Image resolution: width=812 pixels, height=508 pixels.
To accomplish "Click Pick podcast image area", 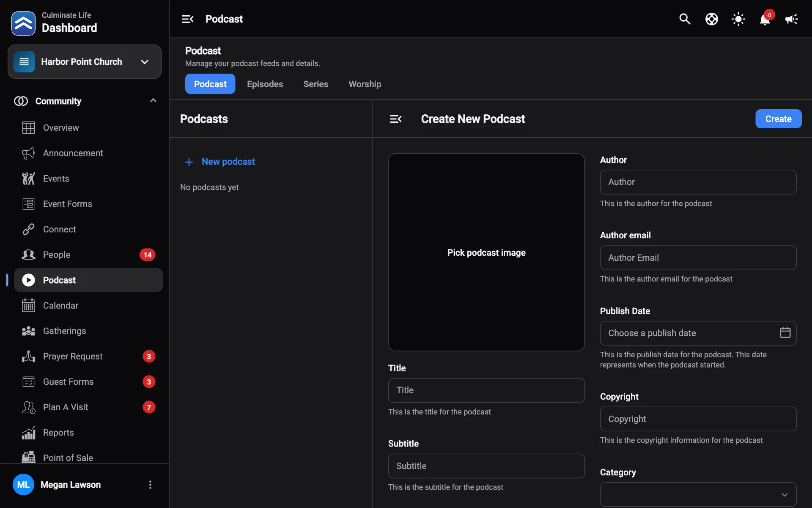I will 486,252.
